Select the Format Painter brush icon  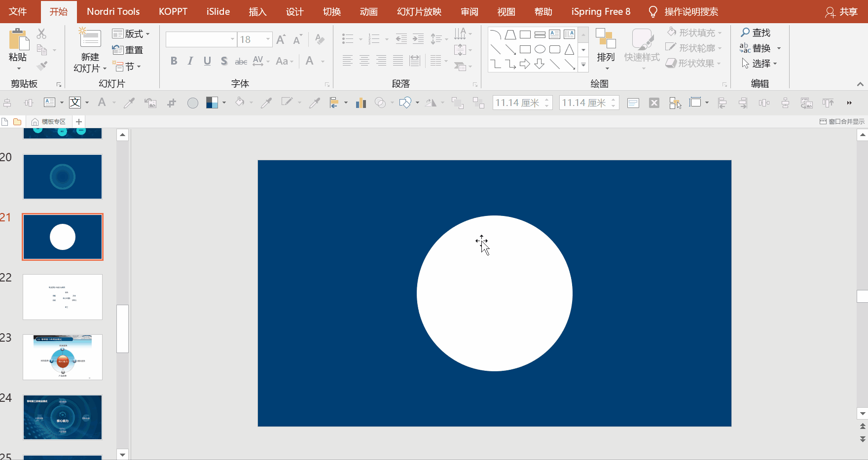[42, 66]
